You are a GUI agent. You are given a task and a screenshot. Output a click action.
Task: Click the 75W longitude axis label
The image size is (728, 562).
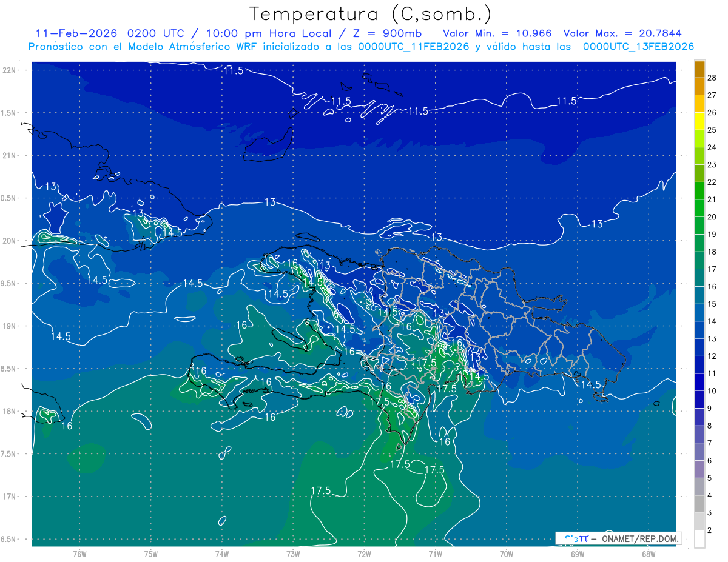click(151, 554)
